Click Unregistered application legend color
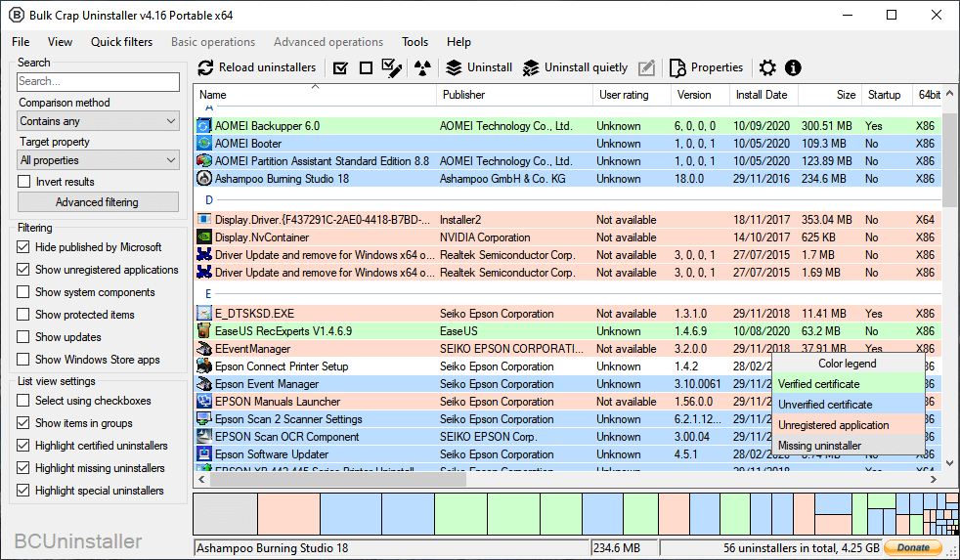 pos(848,425)
